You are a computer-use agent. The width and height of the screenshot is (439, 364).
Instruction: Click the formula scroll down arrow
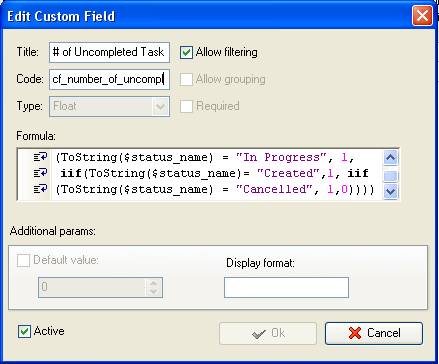tap(390, 191)
